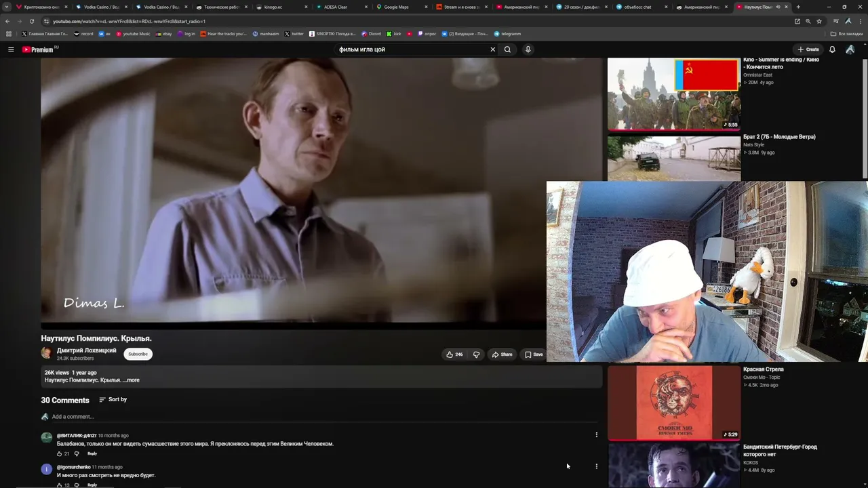
Task: Open the Красная Стрела video title
Action: pos(764,369)
